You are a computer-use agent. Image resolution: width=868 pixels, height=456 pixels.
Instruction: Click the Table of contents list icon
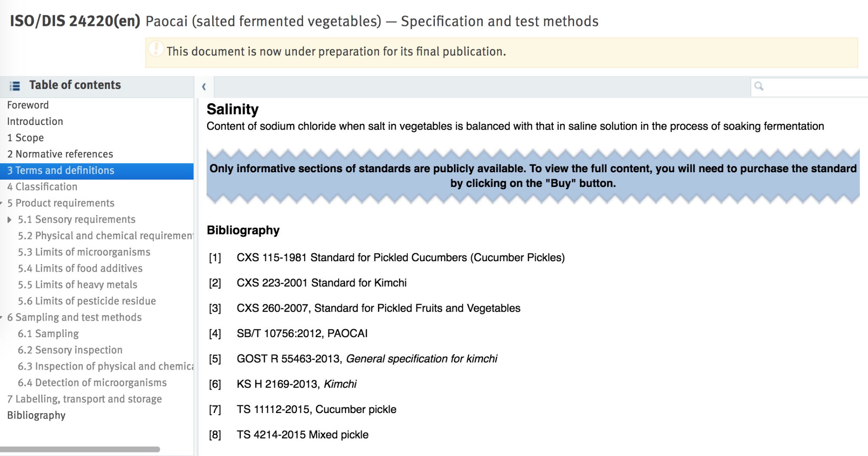coord(15,86)
